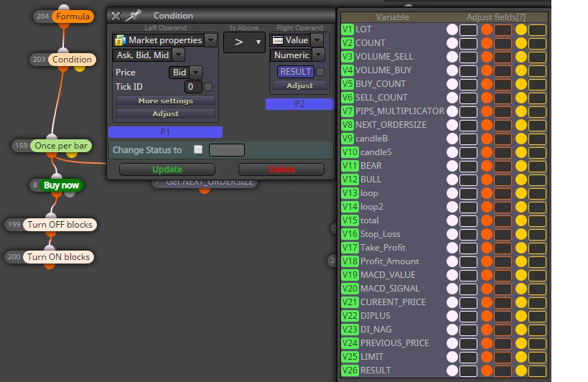This screenshot has height=382, width=588.
Task: Click white circle in LOT row
Action: coord(452,29)
